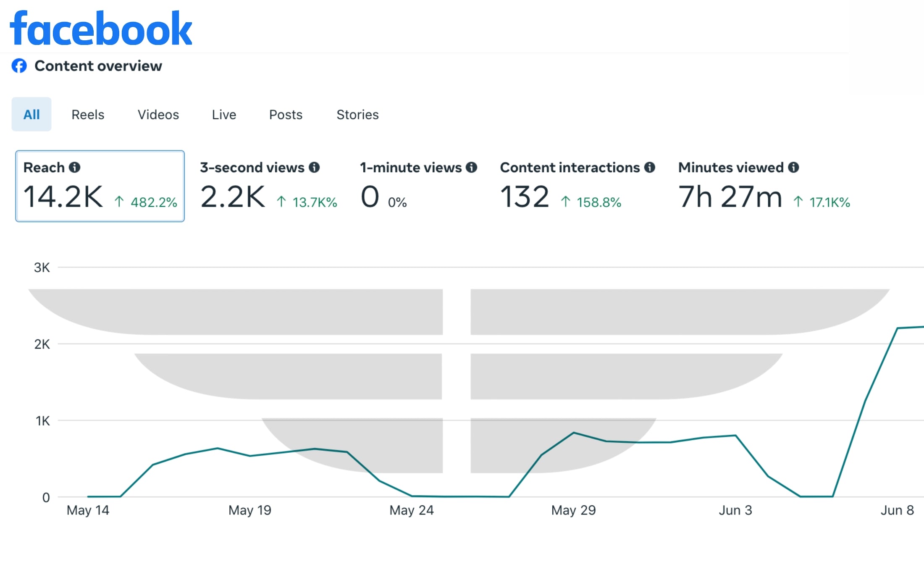Click the chart line peak near May 29
This screenshot has height=588, width=924.
[x=574, y=433]
